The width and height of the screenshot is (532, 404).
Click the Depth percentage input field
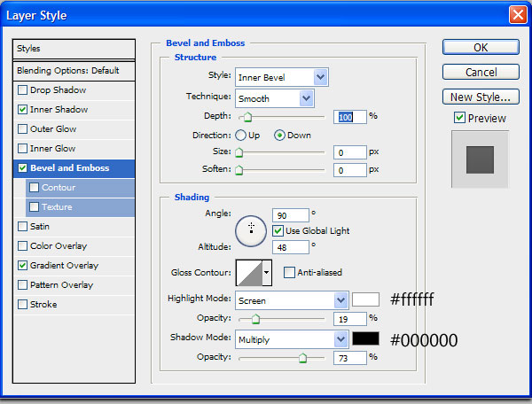click(x=350, y=117)
